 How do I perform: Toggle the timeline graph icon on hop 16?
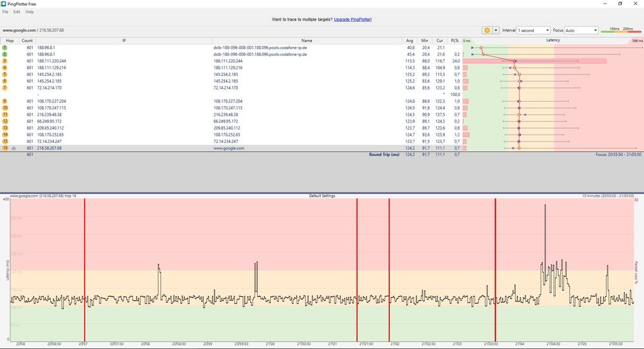(14, 148)
